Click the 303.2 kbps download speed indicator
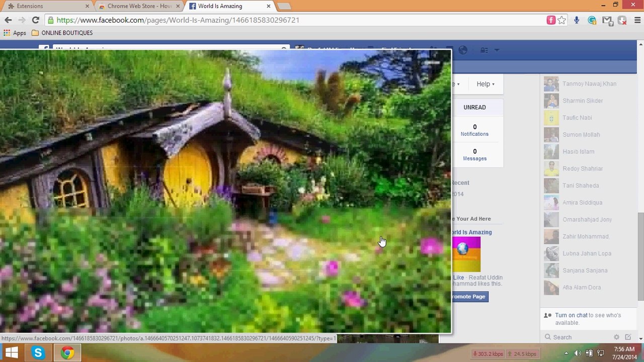This screenshot has height=362, width=644. [x=488, y=354]
